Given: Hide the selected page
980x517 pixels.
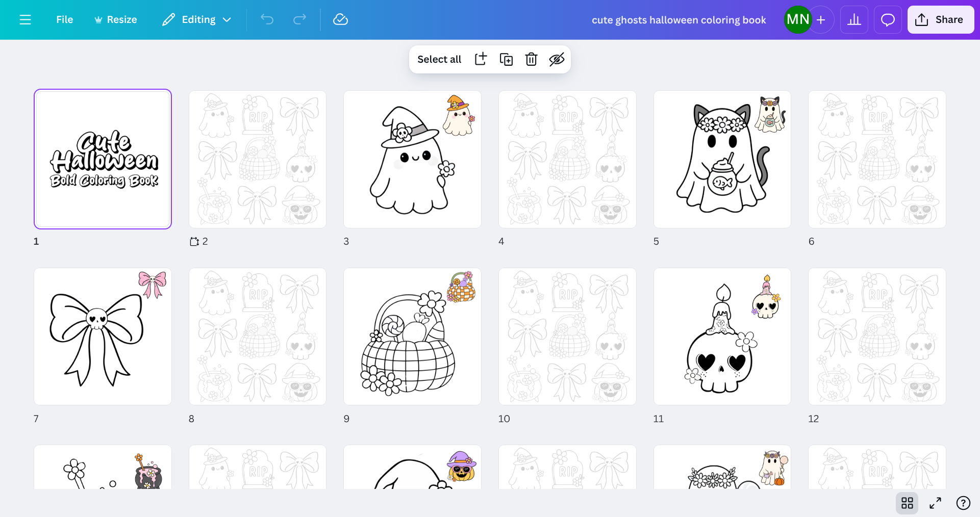Looking at the screenshot, I should coord(557,59).
